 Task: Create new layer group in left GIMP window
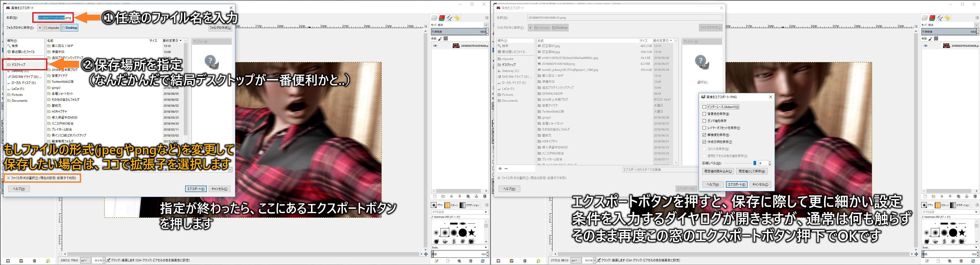coord(443,196)
